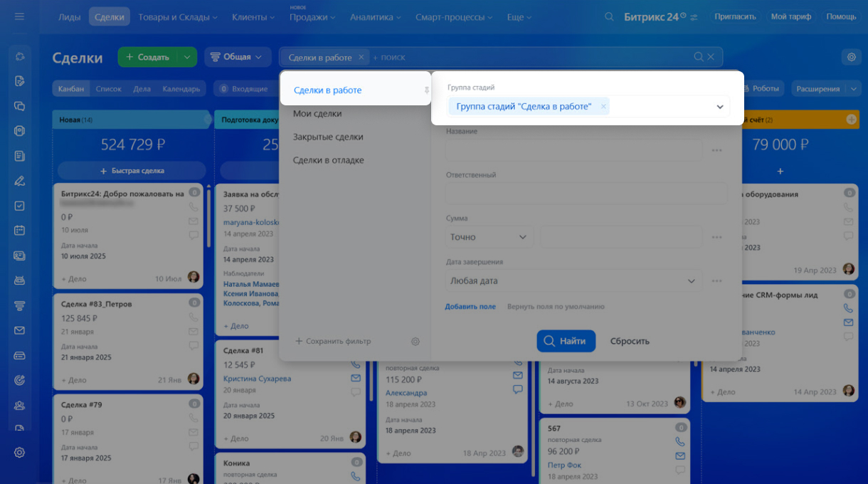Image resolution: width=868 pixels, height=484 pixels.
Task: Click 'Вернуть поля по умолчанию' link
Action: click(x=556, y=307)
